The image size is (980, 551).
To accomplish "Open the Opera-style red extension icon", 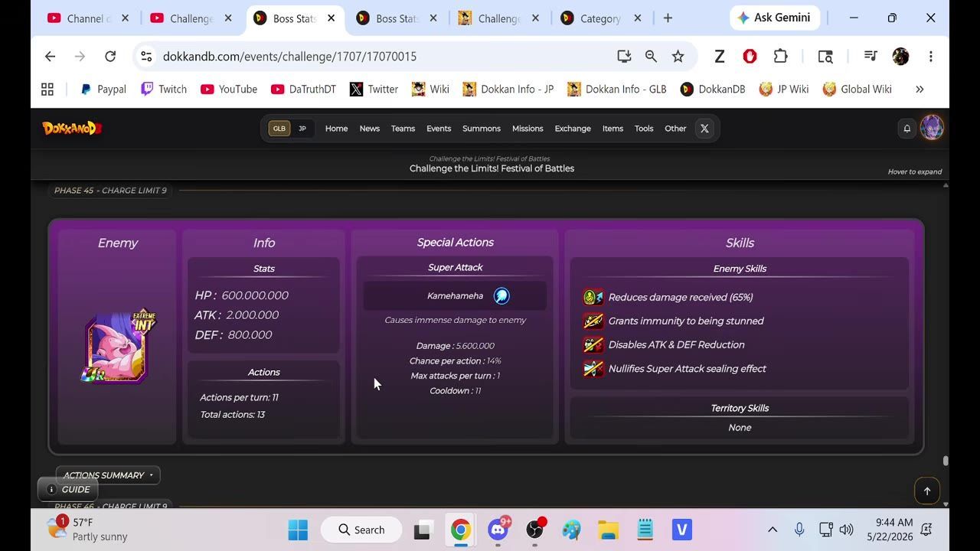I will point(750,57).
